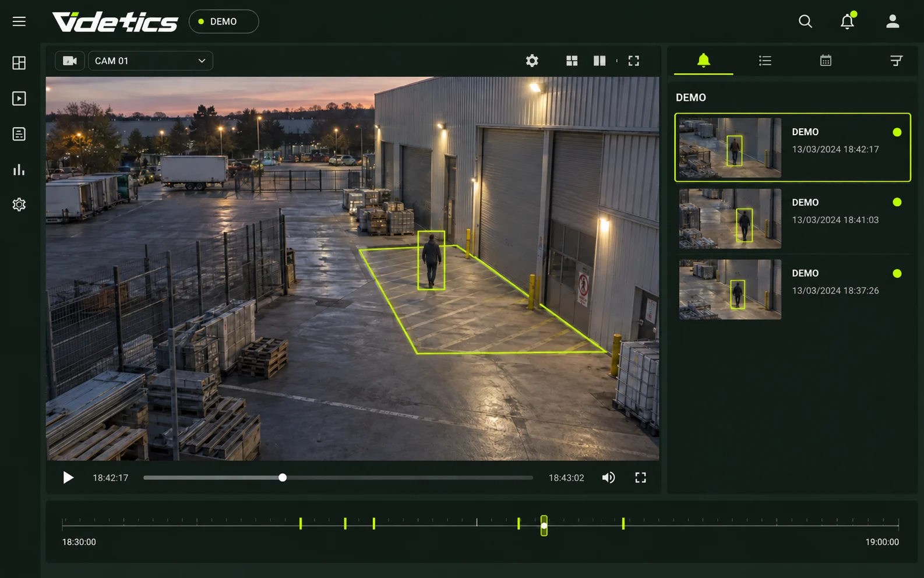Viewport: 924px width, 578px height.
Task: Switch to the alerts bell tab
Action: [x=704, y=61]
